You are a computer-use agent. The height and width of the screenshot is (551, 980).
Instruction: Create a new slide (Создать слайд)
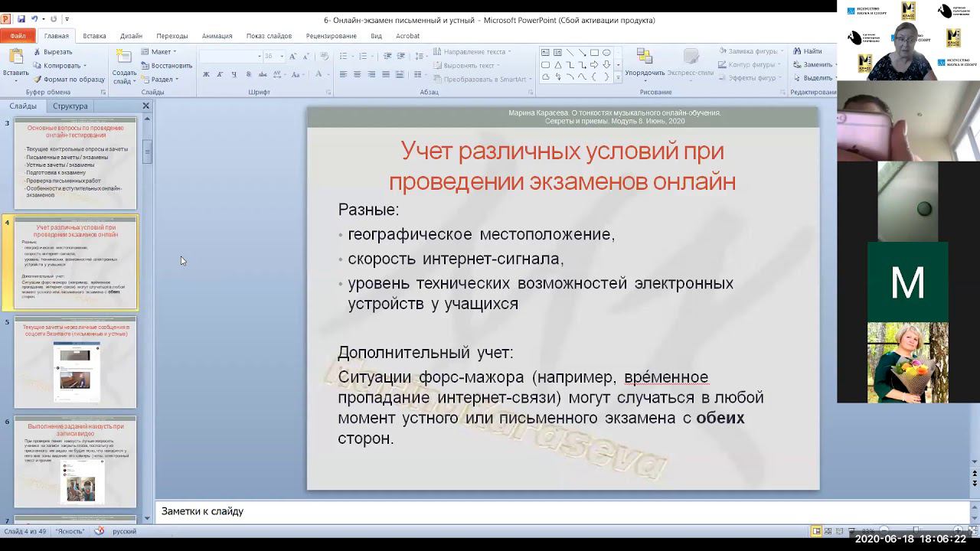(x=124, y=66)
